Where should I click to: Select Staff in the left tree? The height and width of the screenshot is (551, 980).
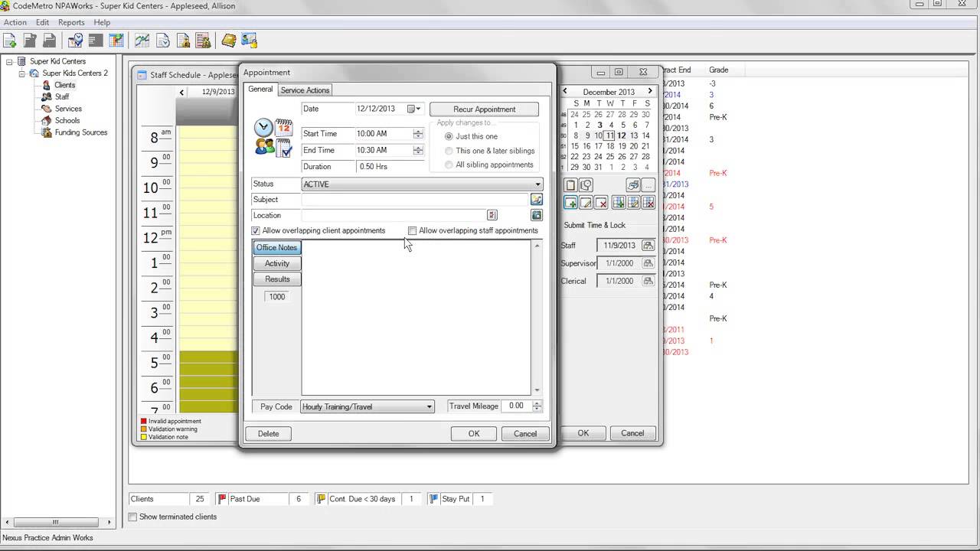point(62,97)
